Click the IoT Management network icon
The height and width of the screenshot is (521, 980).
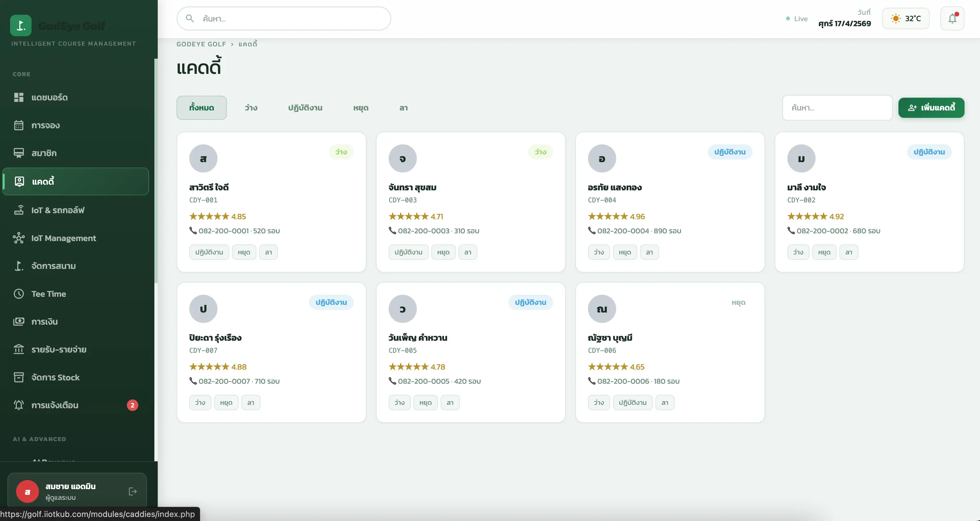tap(19, 238)
